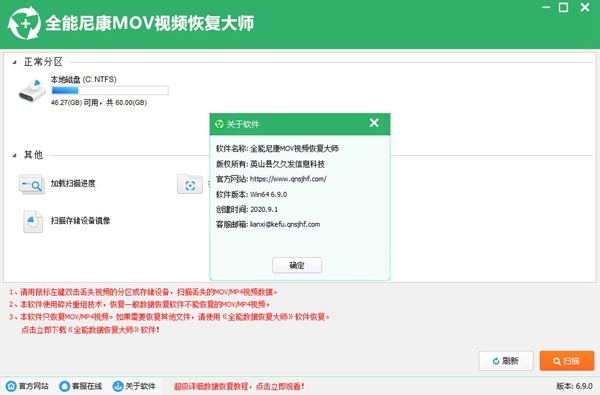Open the 官方网站 link in the bottom bar

[x=34, y=386]
